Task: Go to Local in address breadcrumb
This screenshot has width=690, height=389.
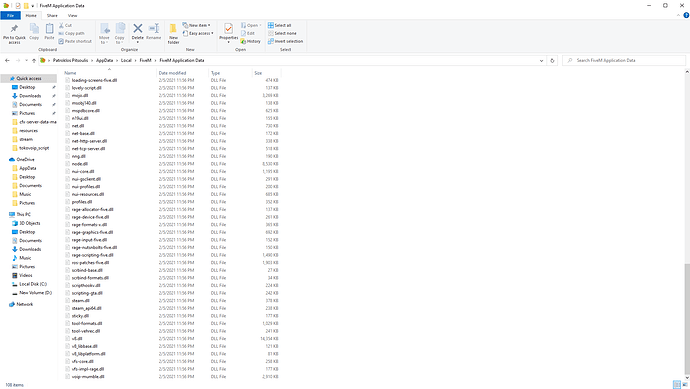Action: [x=126, y=60]
